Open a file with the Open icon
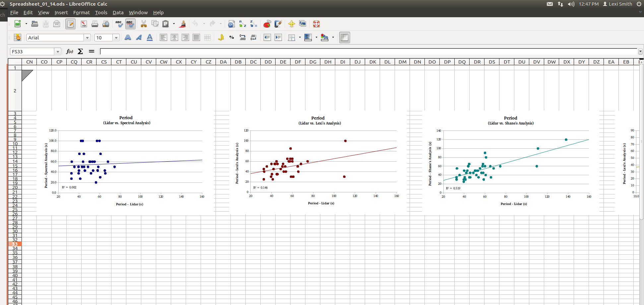This screenshot has height=305, width=644. tap(34, 24)
